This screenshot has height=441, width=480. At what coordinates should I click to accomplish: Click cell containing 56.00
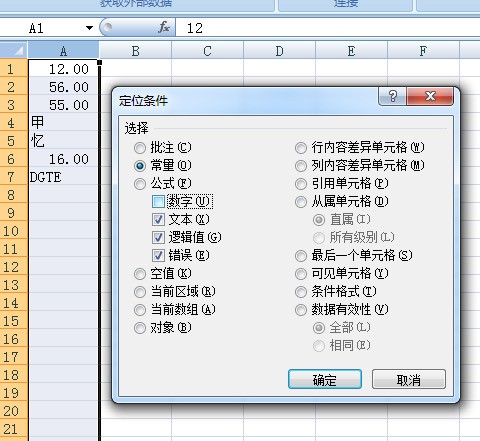63,87
